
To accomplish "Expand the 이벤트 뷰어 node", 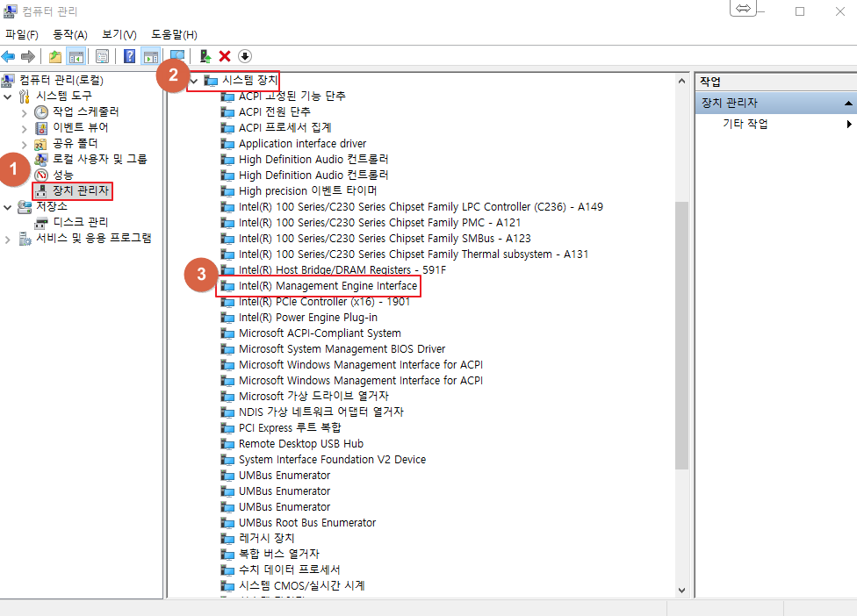I will tap(24, 129).
